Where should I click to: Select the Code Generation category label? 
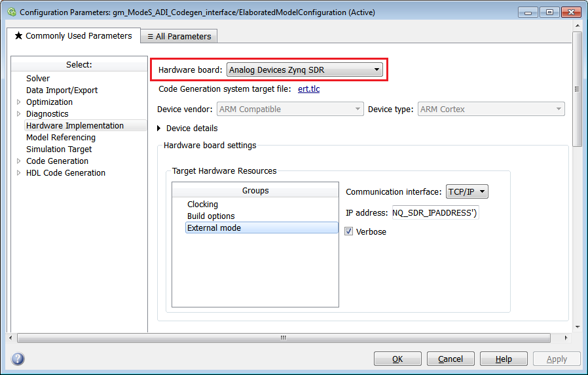point(58,161)
